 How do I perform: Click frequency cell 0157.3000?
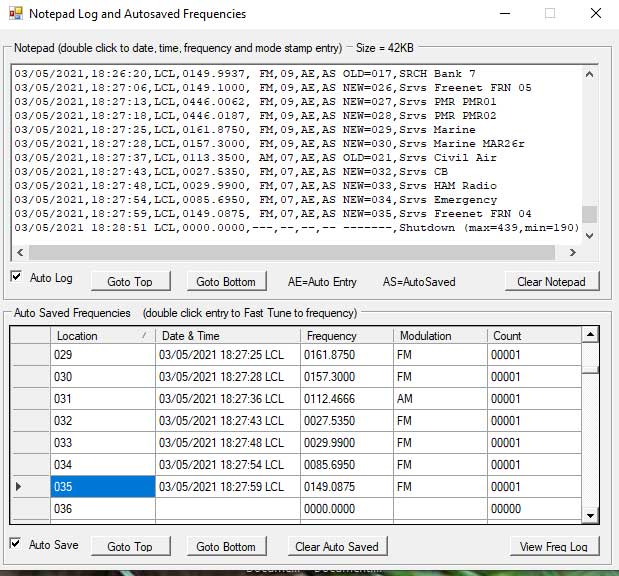pos(347,377)
